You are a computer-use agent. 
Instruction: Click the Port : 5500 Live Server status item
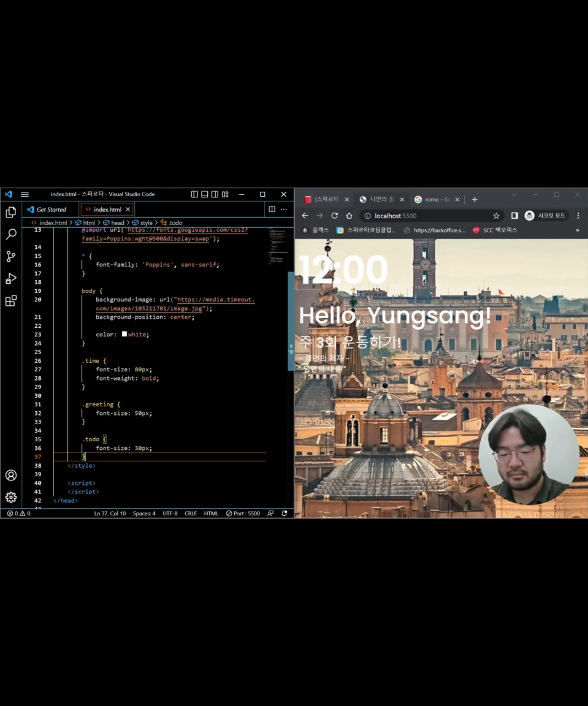click(x=243, y=513)
